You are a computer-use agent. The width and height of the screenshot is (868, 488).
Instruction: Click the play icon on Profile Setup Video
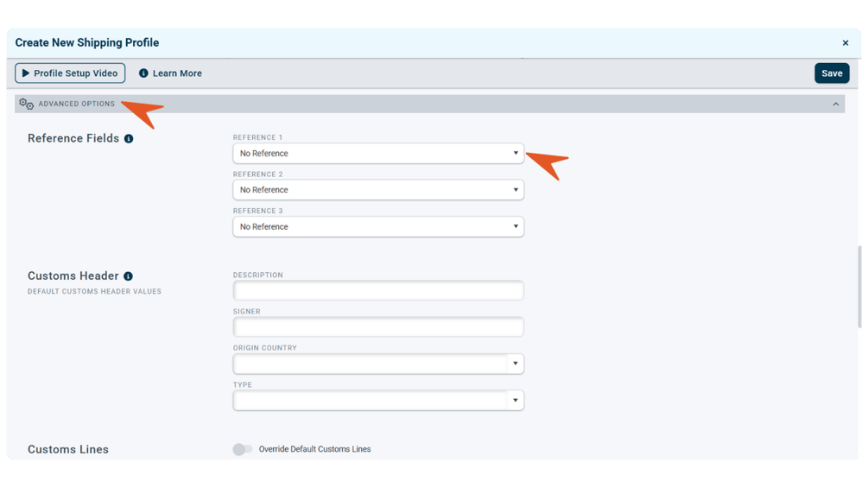click(25, 73)
